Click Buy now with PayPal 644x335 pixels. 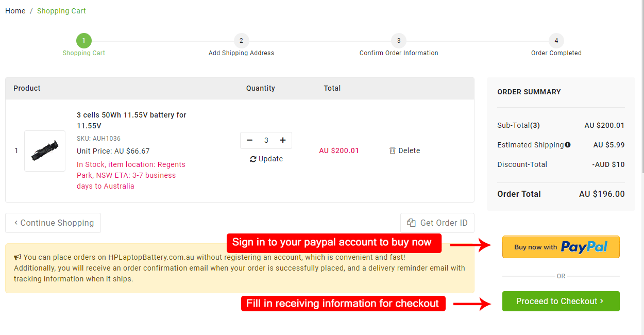(561, 247)
